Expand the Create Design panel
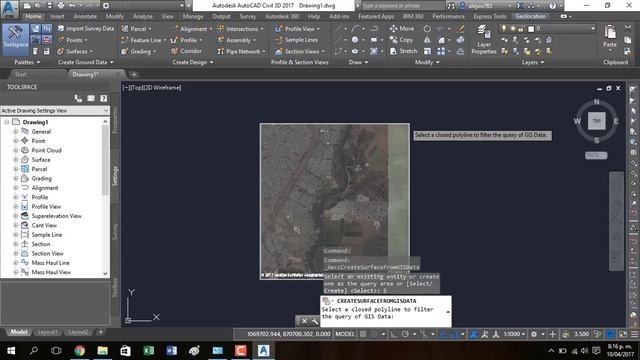Viewport: 640px width, 360px height. [x=193, y=62]
